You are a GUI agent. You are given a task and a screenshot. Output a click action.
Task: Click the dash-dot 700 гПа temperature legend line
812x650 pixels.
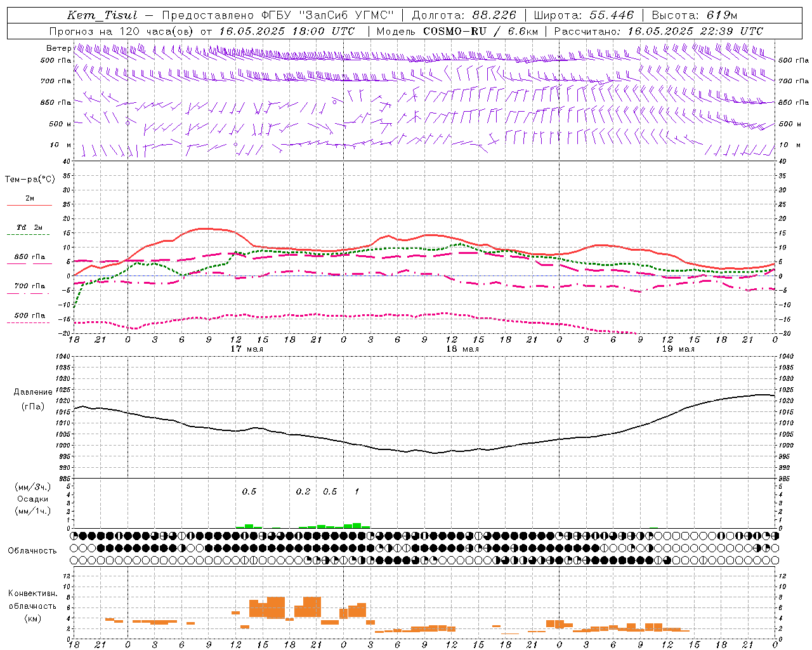click(29, 294)
